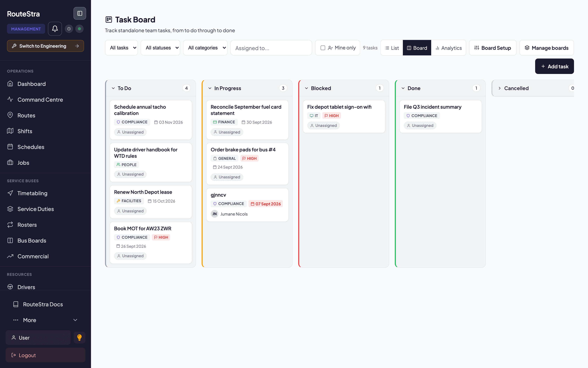Click the FINANCE tag on Reconcile card
The image size is (588, 368).
224,122
